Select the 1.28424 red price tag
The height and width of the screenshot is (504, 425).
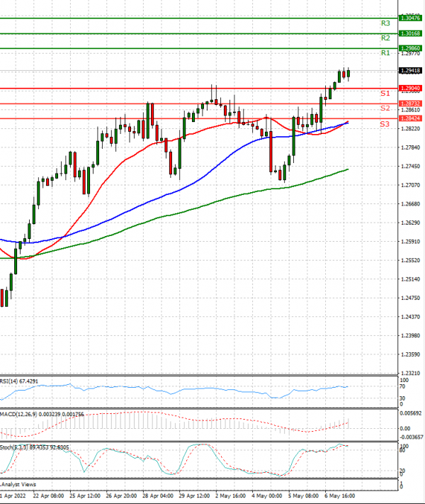click(x=410, y=118)
